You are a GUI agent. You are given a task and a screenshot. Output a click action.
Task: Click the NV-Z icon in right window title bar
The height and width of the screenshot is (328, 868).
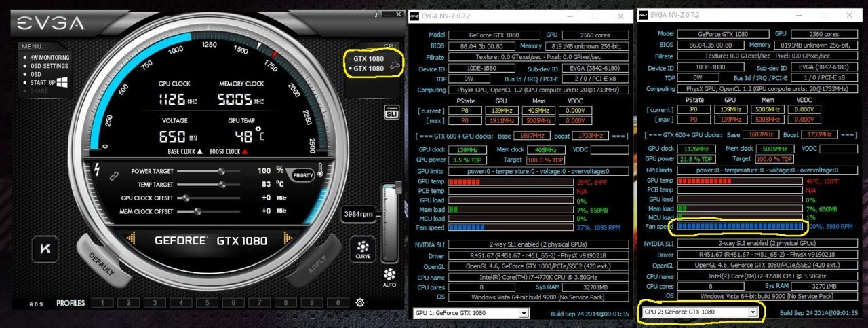click(643, 15)
